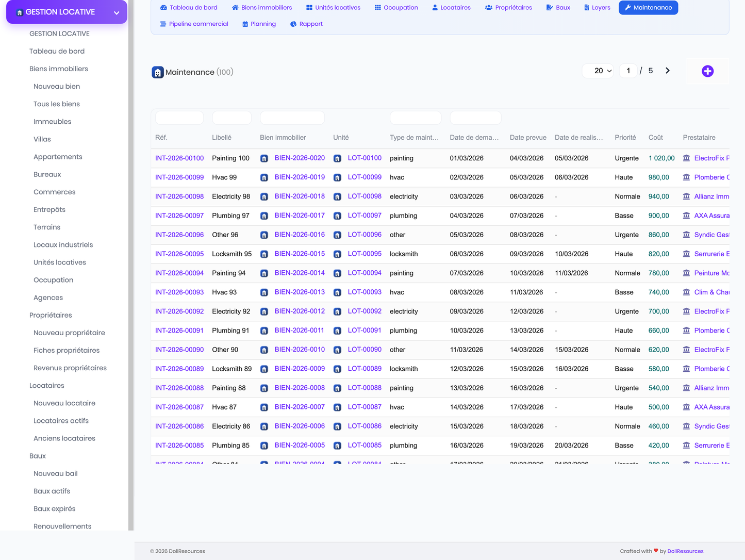The width and height of the screenshot is (745, 560).
Task: Click the page number input field
Action: click(x=628, y=71)
